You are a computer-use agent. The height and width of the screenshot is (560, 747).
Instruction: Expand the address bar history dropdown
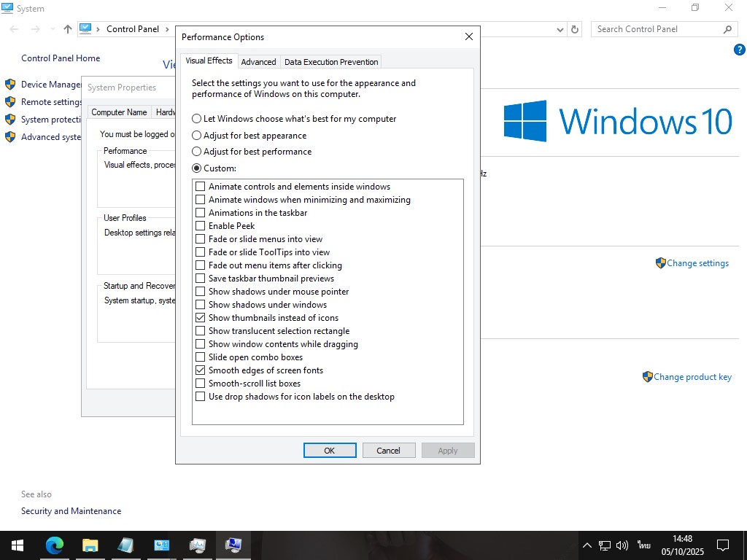tap(560, 29)
